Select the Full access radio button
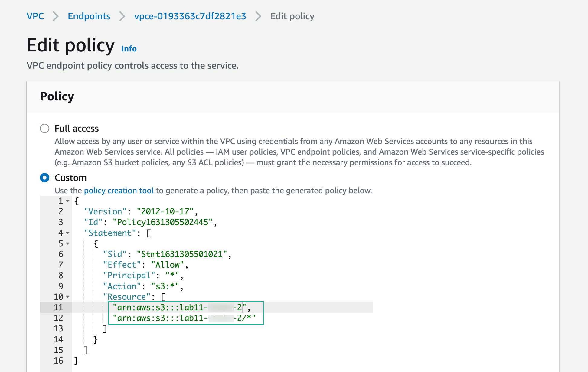The width and height of the screenshot is (588, 372). point(44,128)
